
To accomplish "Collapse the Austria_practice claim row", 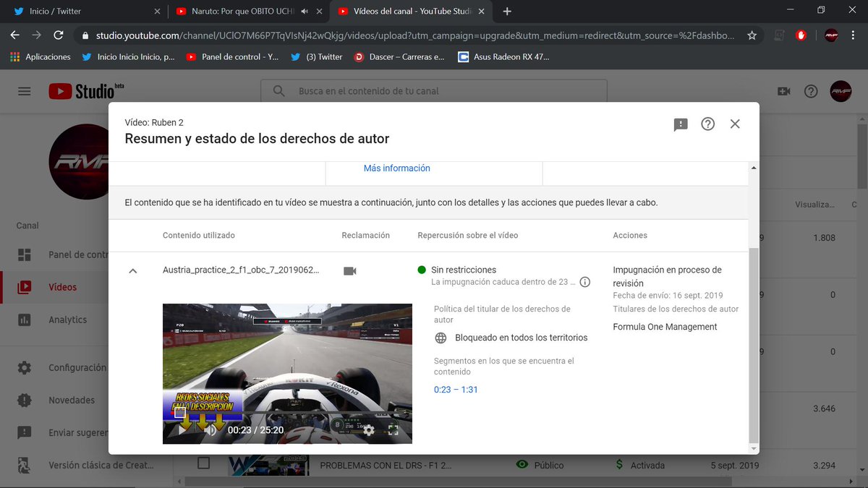I will coord(132,271).
